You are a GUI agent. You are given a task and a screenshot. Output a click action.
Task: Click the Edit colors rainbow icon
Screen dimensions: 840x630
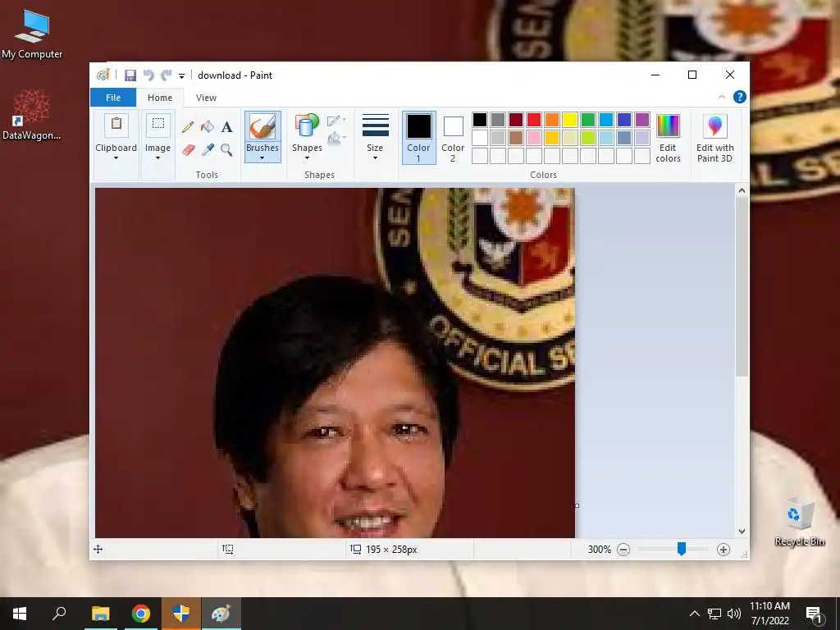pos(668,126)
